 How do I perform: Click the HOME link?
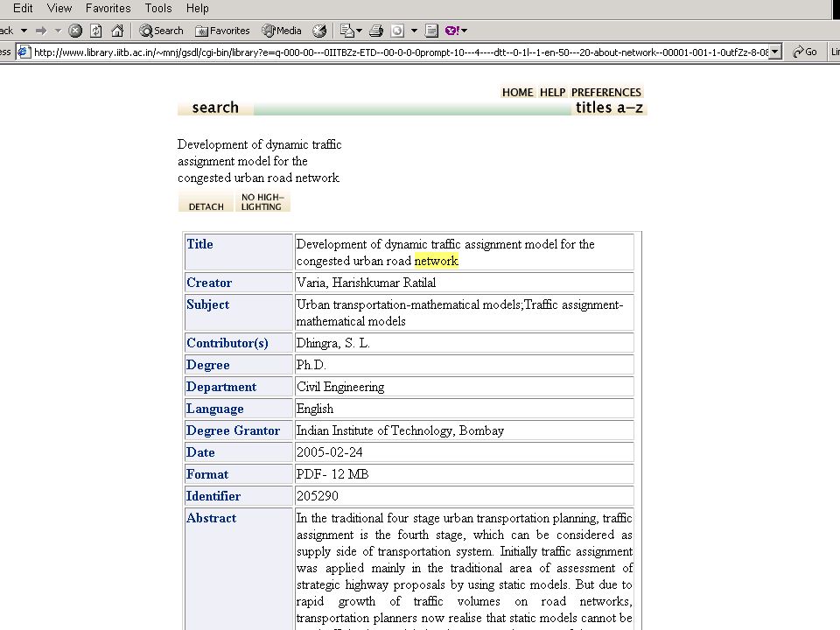pos(517,92)
